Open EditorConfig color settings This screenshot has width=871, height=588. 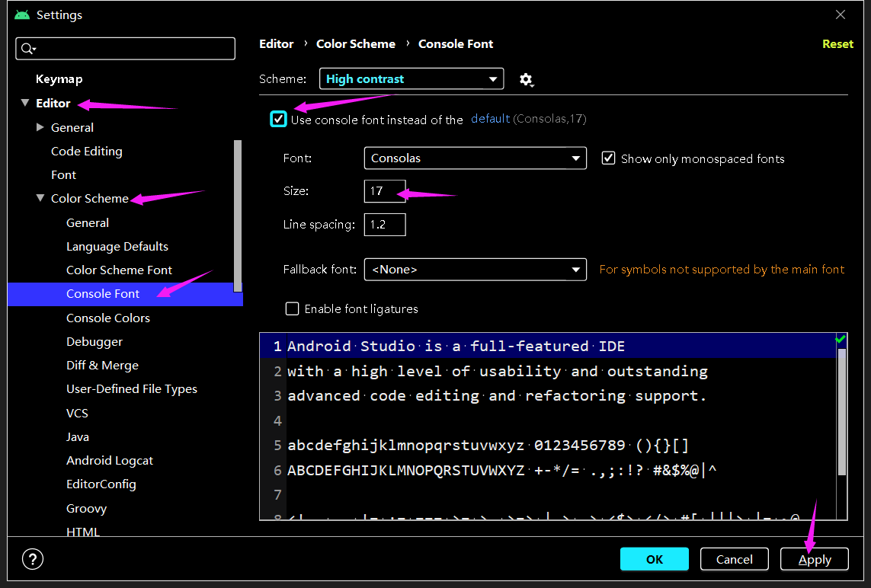point(101,484)
